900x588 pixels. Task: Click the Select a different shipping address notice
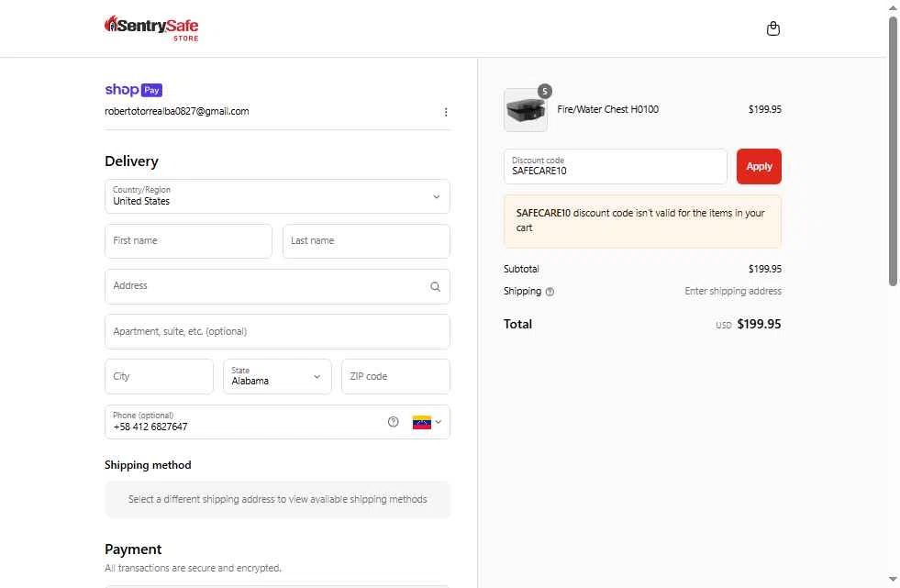277,500
